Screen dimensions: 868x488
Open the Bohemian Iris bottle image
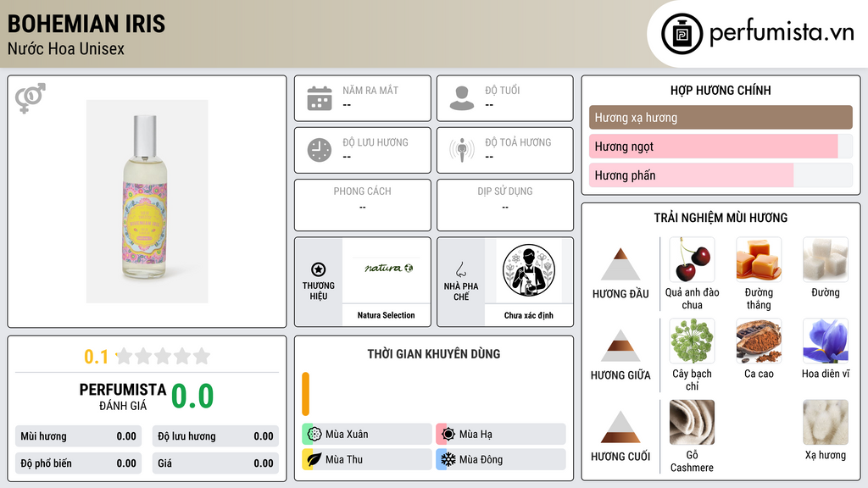click(147, 202)
